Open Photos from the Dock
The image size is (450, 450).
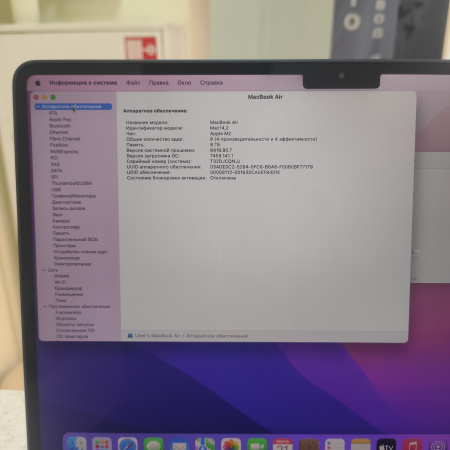[x=231, y=444]
